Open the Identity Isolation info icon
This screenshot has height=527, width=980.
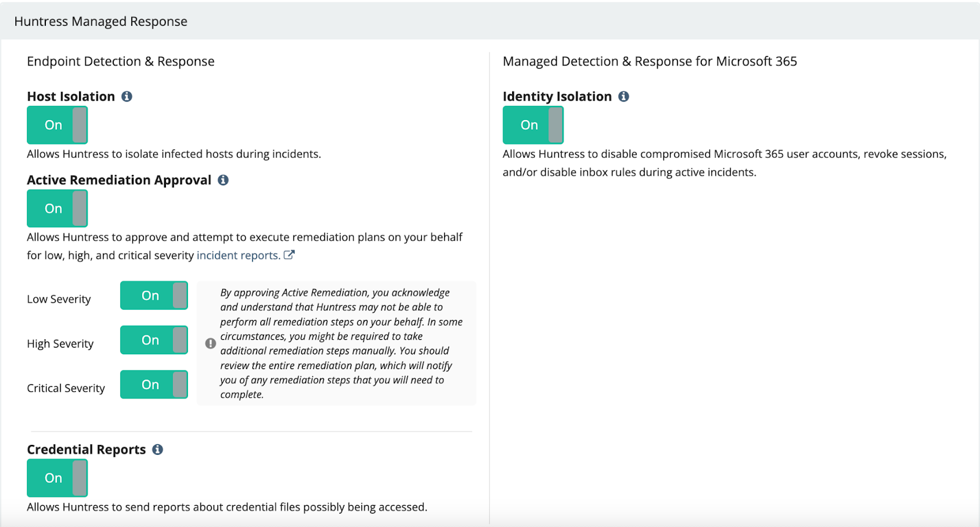(624, 96)
